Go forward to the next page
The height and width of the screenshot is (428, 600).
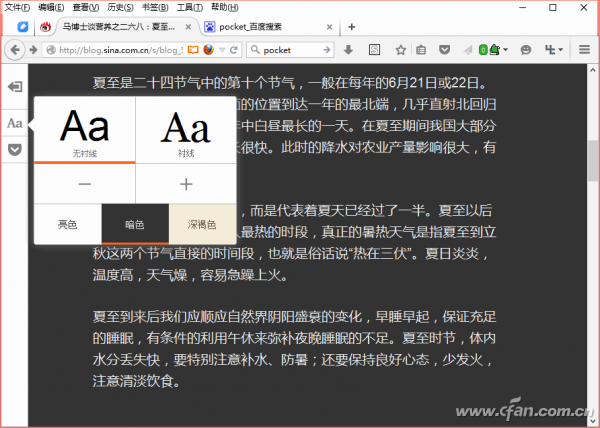click(34, 50)
